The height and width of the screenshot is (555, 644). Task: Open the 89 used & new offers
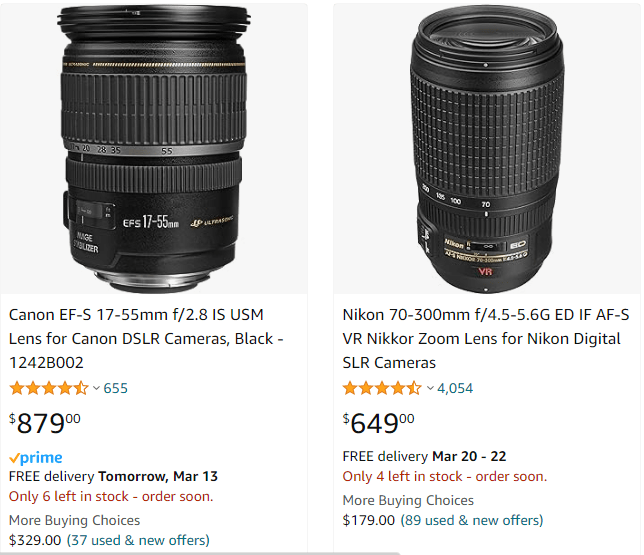click(x=472, y=520)
